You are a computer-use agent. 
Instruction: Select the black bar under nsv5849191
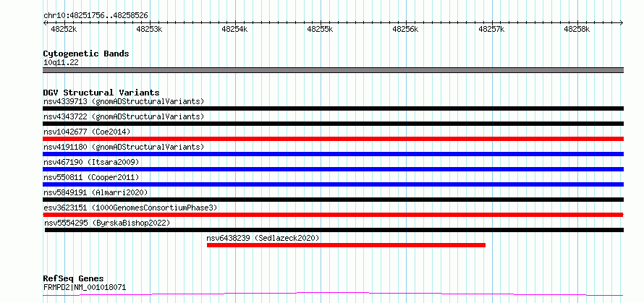tap(333, 200)
